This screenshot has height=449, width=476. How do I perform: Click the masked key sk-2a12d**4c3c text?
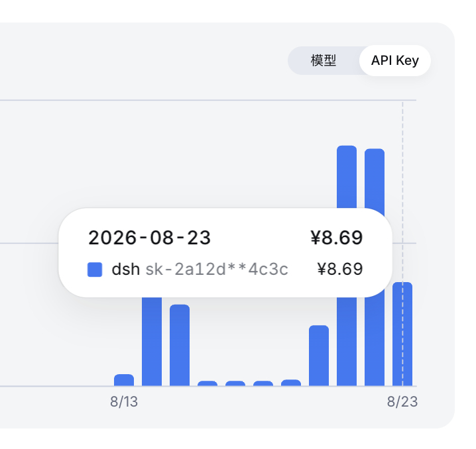(217, 270)
